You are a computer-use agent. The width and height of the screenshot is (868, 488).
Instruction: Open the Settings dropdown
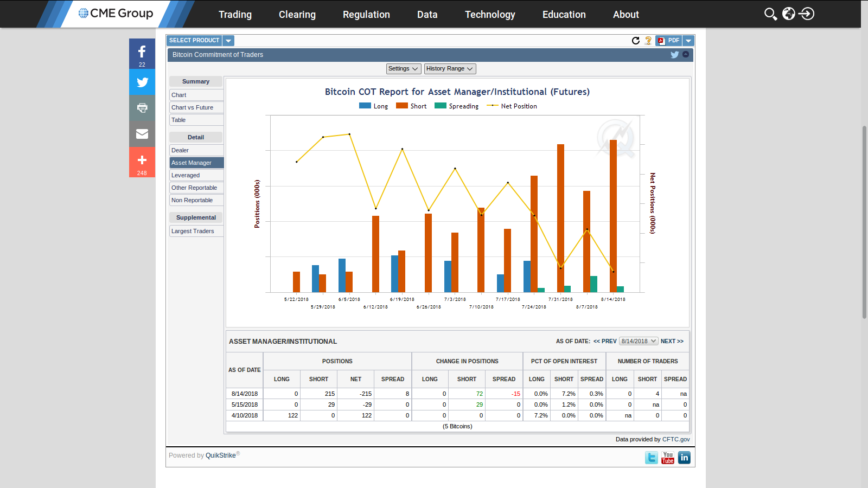coord(404,69)
